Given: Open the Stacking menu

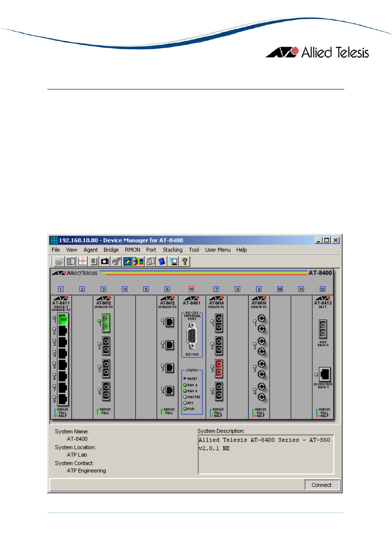Looking at the screenshot, I should (x=173, y=250).
